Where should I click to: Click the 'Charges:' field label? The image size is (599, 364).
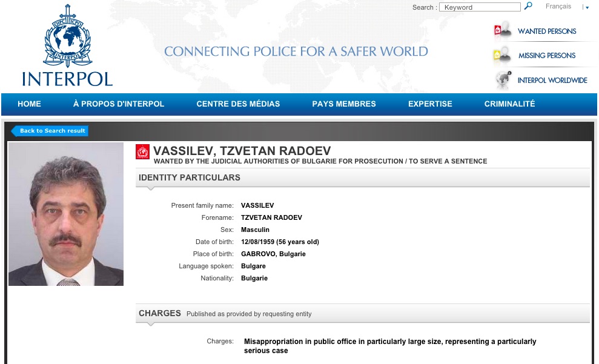[220, 342]
